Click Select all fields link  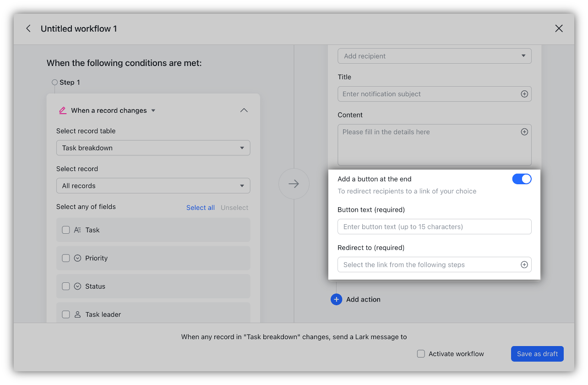[x=201, y=208]
